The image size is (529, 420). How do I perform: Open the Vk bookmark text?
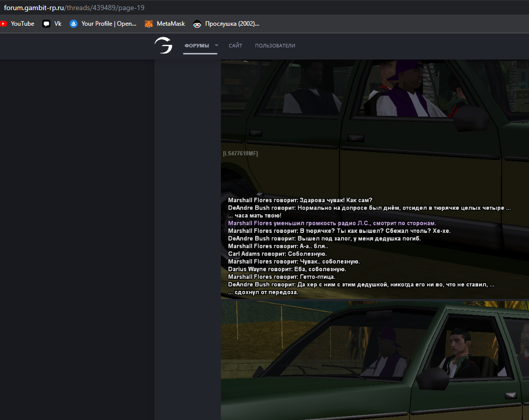click(x=58, y=24)
